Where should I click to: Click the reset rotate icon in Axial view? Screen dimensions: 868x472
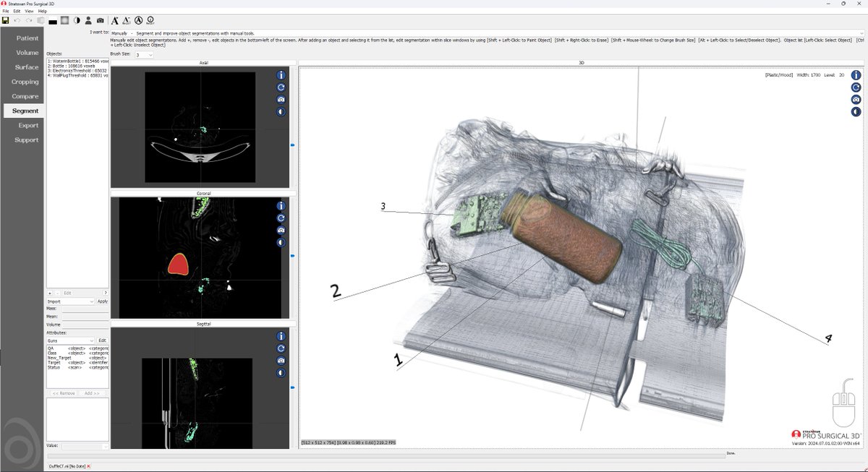point(281,87)
